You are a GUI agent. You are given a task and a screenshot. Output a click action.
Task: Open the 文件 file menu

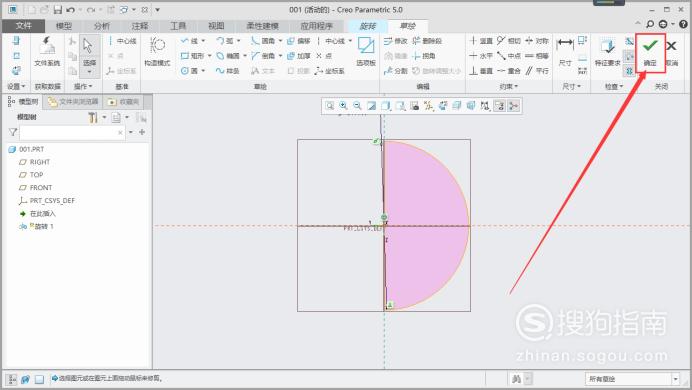point(23,26)
